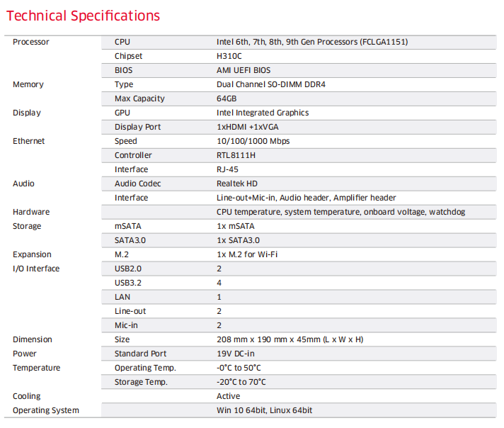Select the Hardware row monitoring description
This screenshot has height=428, width=504.
(340, 212)
